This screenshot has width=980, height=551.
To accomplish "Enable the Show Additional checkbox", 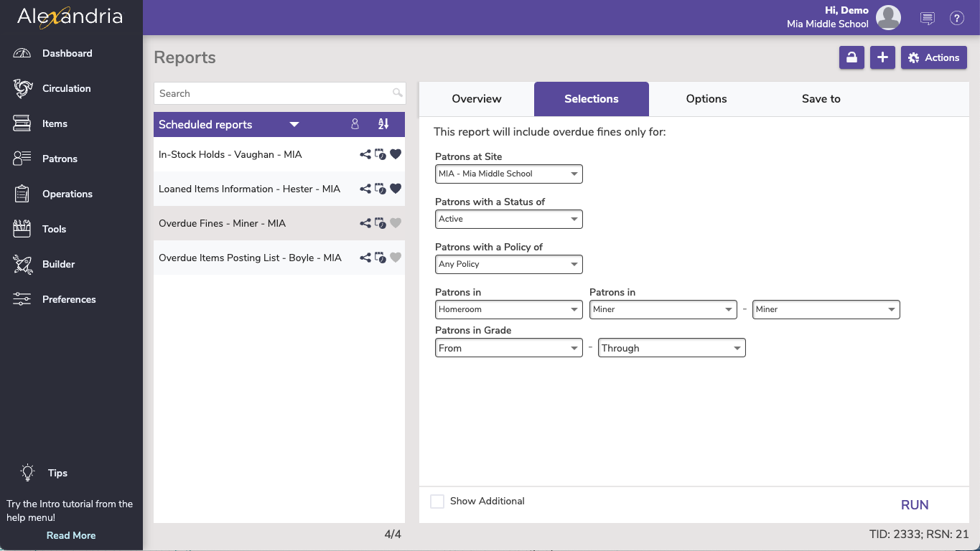I will [437, 501].
